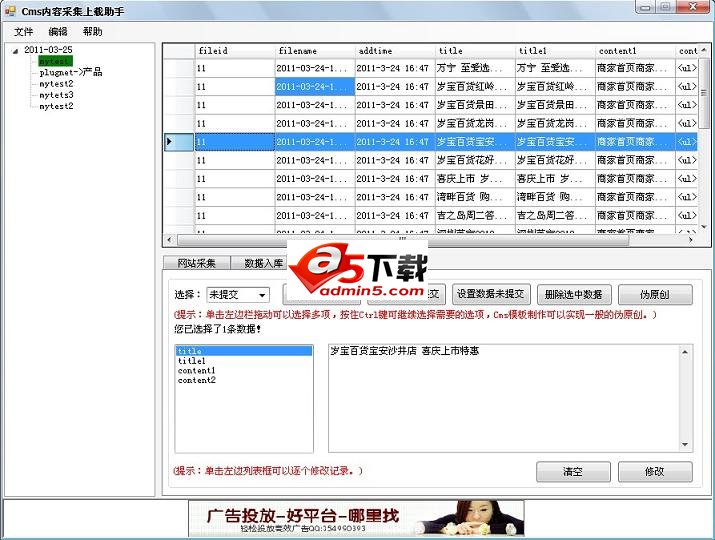Select the 2011-03-25 tree label

(48, 50)
